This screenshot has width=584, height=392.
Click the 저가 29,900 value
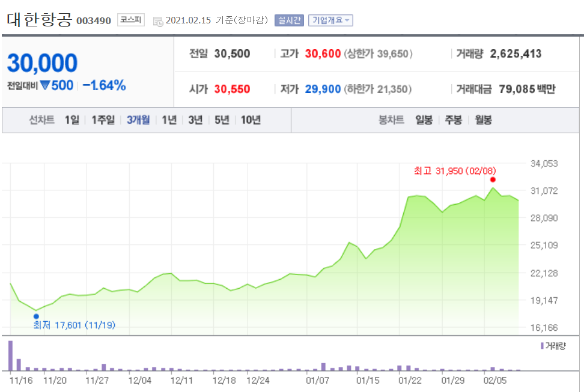click(x=323, y=89)
